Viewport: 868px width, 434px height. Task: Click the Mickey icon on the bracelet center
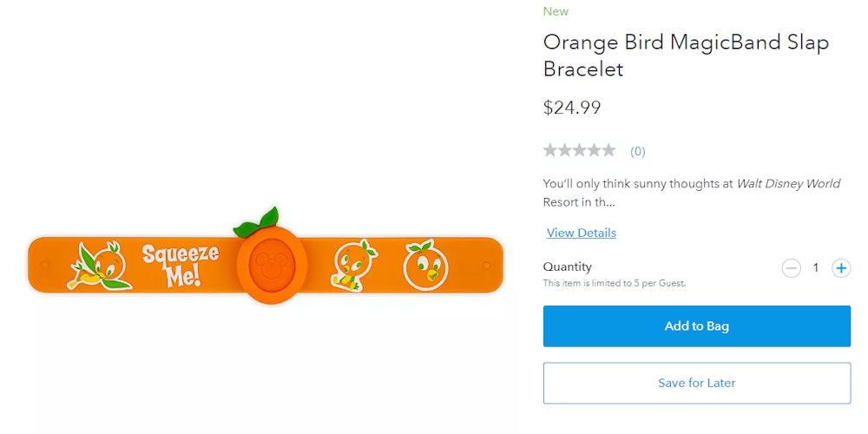pos(271,265)
